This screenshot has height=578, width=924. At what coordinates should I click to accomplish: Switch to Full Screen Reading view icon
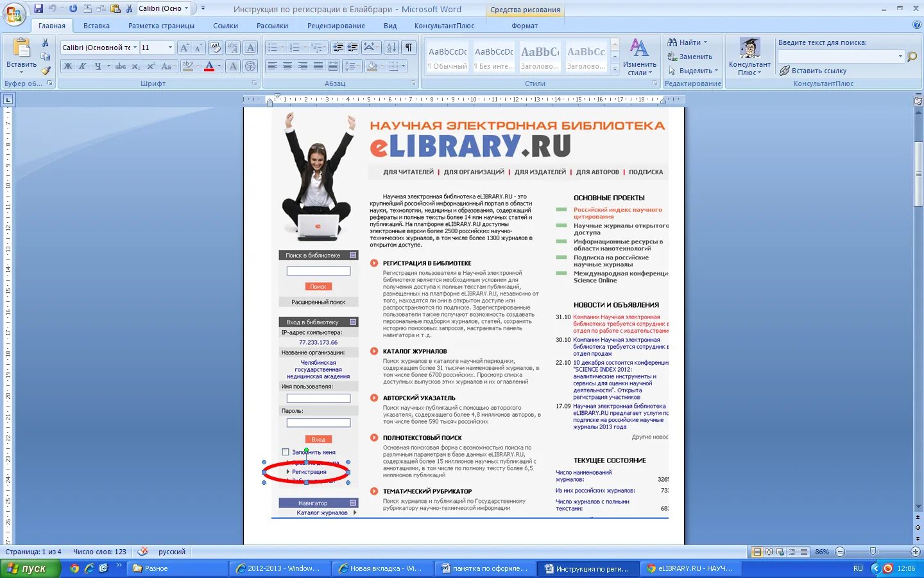tap(769, 552)
